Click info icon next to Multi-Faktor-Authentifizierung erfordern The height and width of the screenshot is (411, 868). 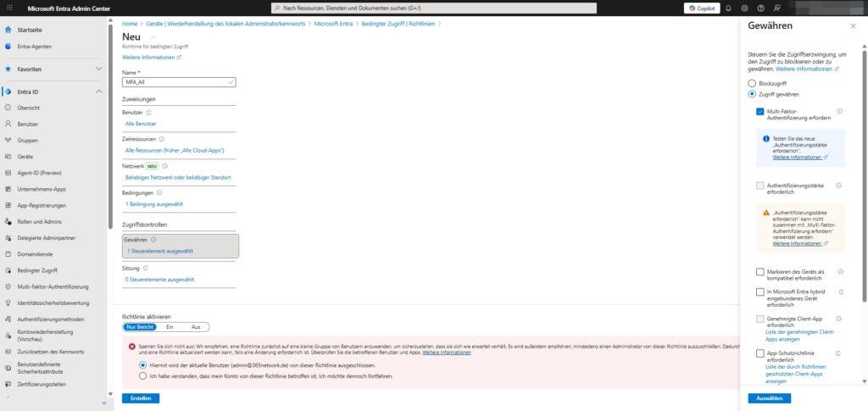[840, 111]
